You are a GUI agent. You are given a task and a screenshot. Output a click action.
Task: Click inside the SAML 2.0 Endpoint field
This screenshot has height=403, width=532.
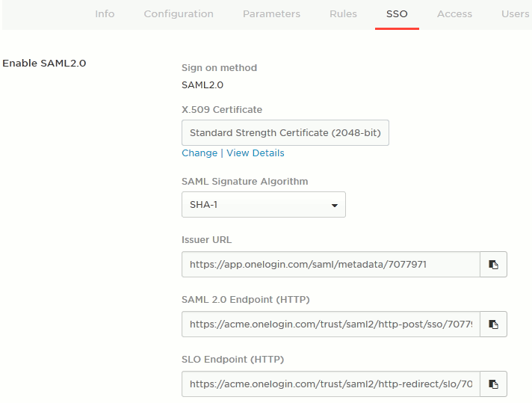click(x=330, y=324)
